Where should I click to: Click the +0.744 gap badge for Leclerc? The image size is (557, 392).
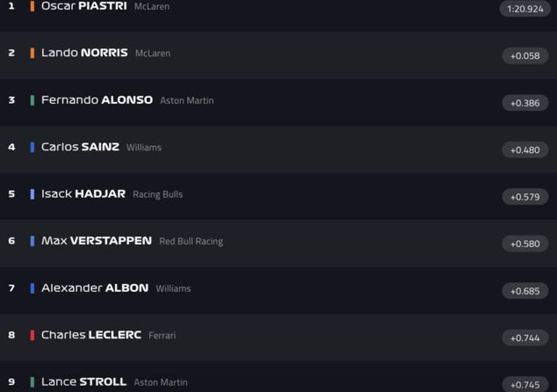(525, 338)
